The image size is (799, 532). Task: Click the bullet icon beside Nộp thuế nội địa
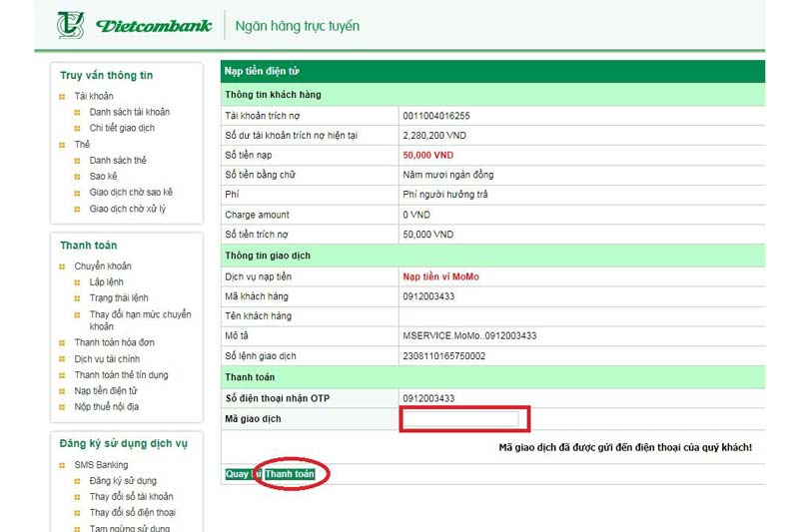point(62,408)
